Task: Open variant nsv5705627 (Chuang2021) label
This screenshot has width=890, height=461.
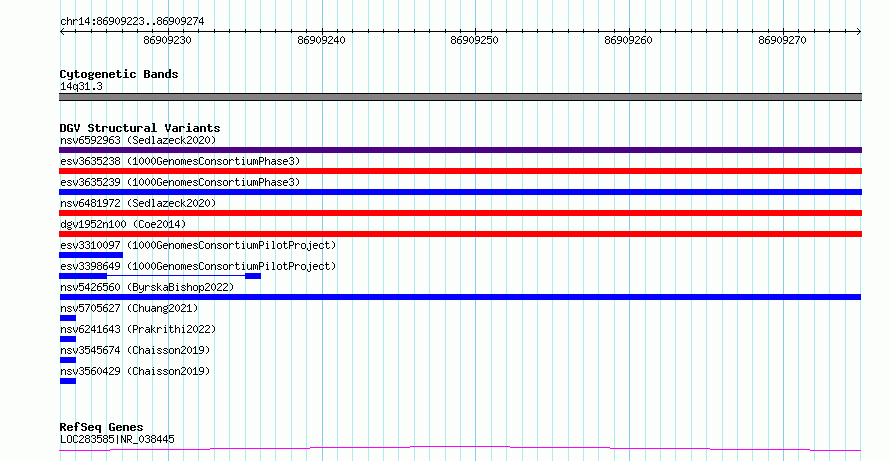Action: pos(129,308)
